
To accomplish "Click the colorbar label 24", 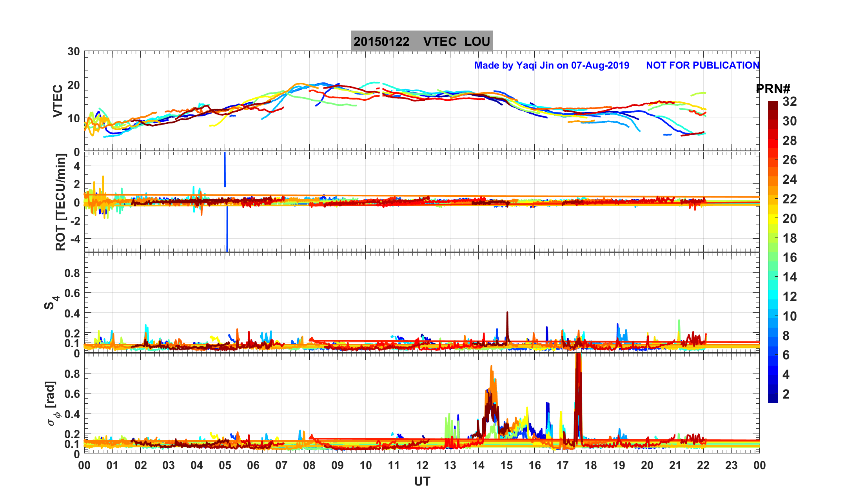I will click(x=790, y=179).
